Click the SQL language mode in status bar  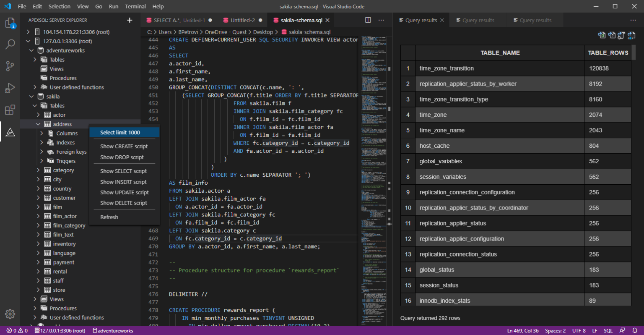608,330
